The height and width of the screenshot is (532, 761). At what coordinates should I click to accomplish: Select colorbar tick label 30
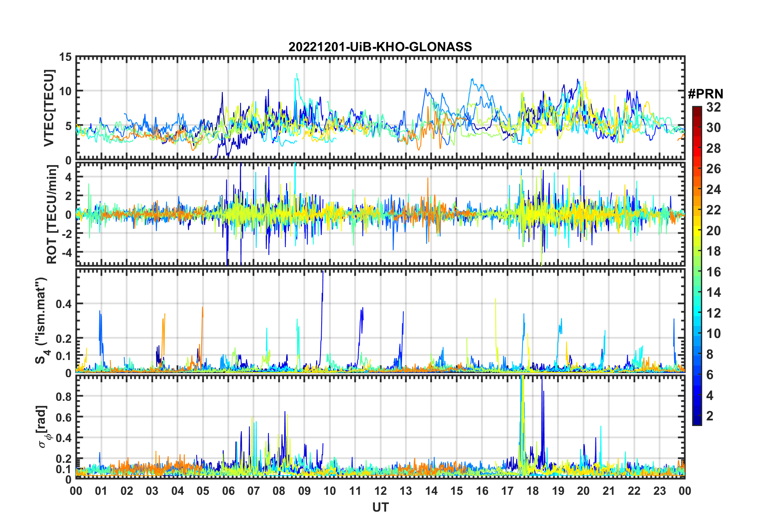point(713,128)
